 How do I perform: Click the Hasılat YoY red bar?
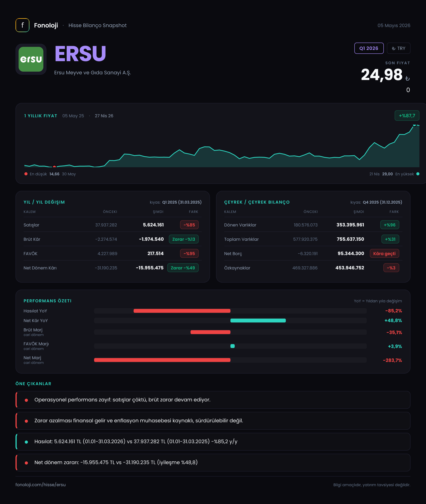(x=182, y=311)
